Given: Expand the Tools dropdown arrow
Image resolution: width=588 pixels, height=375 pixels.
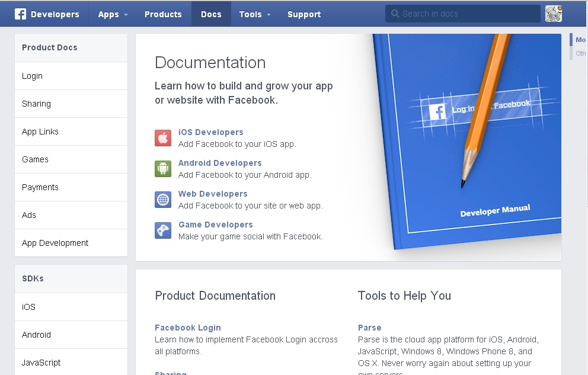Looking at the screenshot, I should tap(269, 15).
